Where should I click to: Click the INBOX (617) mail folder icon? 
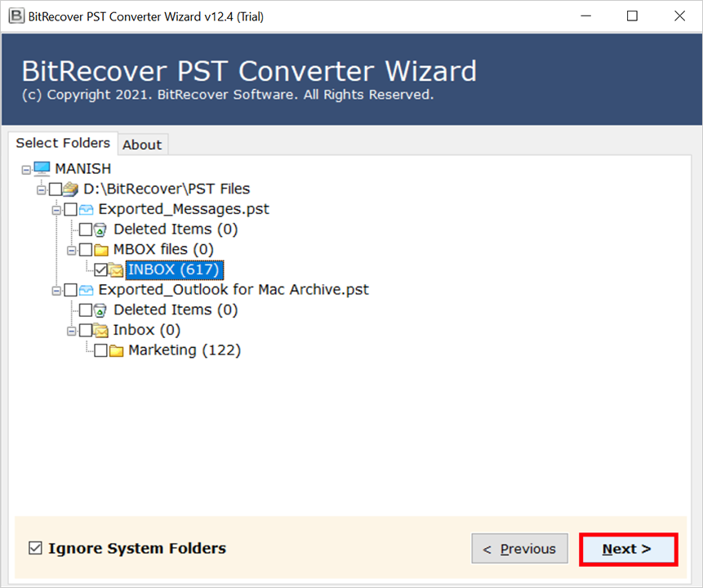(x=115, y=269)
